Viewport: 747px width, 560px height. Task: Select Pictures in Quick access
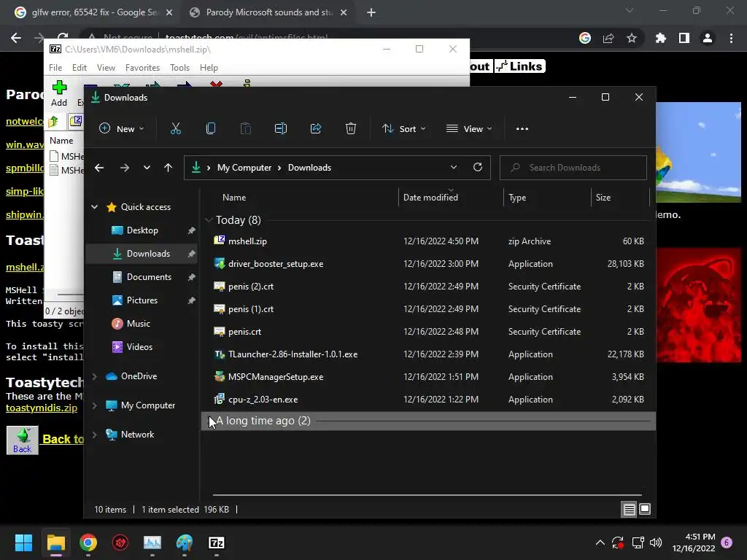point(142,300)
